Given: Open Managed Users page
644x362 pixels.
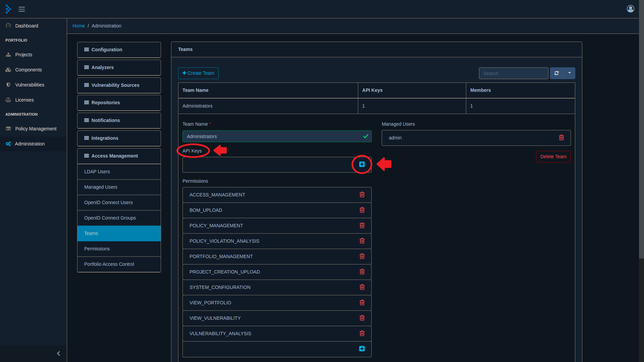Looking at the screenshot, I should 119,187.
